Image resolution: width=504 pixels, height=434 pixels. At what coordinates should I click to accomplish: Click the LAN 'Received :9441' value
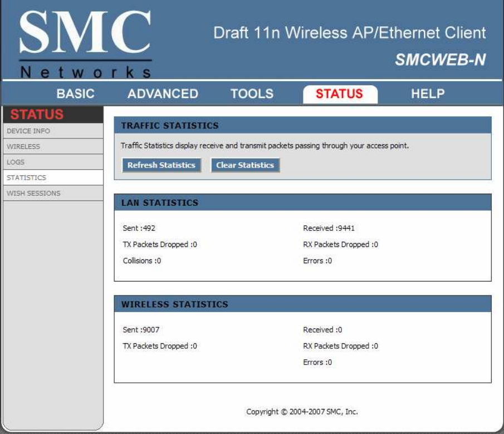point(329,228)
